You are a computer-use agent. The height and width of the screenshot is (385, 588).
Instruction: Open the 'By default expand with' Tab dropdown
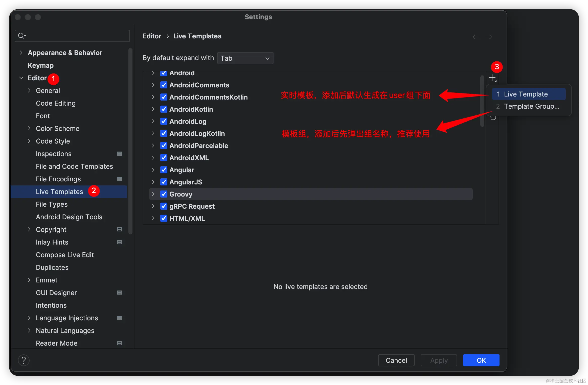click(x=245, y=58)
